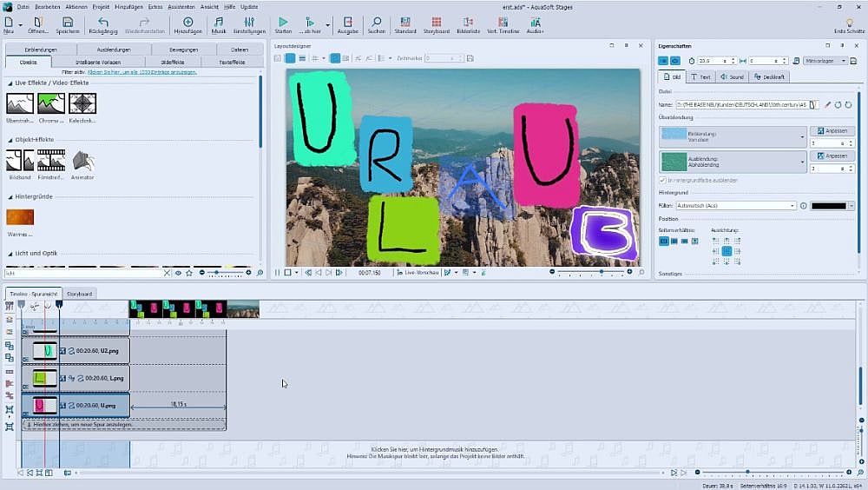Screen dimensions: 868x490
Task: Switch to Storyboard view in toolbar
Action: point(436,24)
